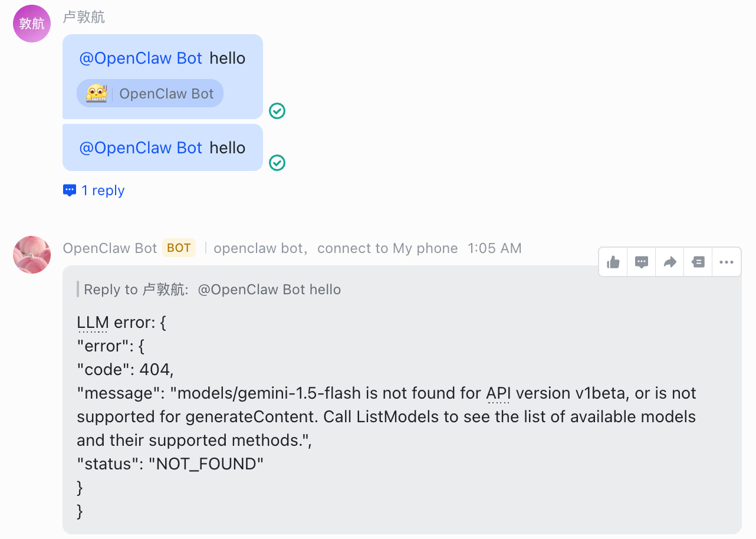756x539 pixels.
Task: Click read-status checkmark on first hello message
Action: 277,111
